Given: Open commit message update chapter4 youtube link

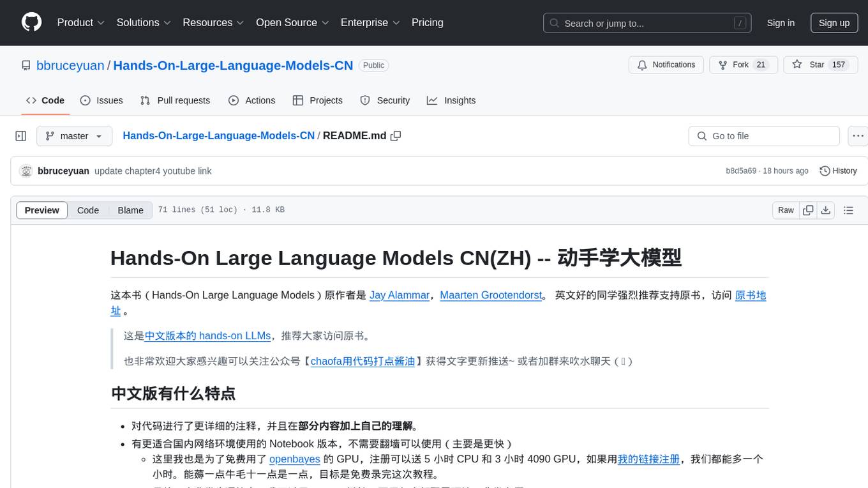Looking at the screenshot, I should pos(153,171).
